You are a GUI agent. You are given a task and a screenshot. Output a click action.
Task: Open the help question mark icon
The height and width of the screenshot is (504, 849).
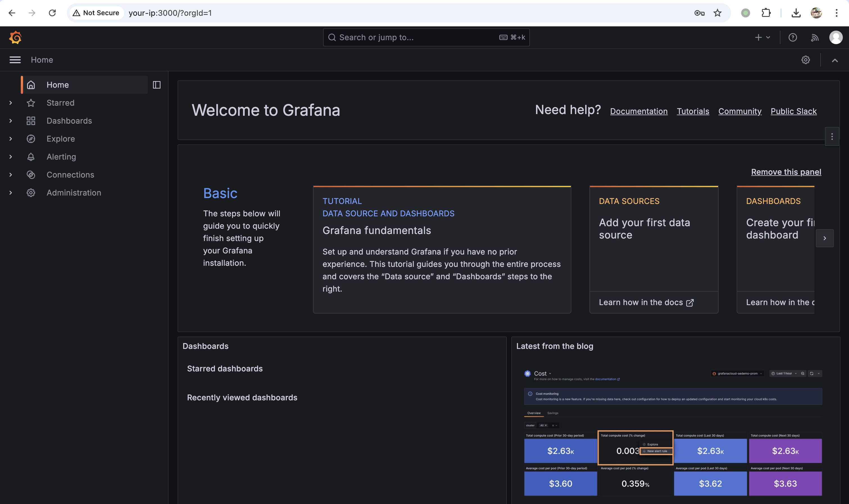tap(792, 37)
